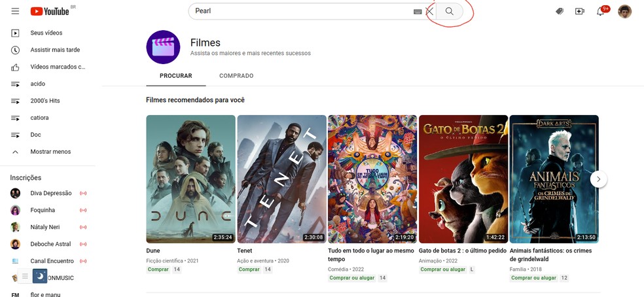Image resolution: width=644 pixels, height=297 pixels.
Task: Click the Filmes channel title
Action: [x=206, y=43]
